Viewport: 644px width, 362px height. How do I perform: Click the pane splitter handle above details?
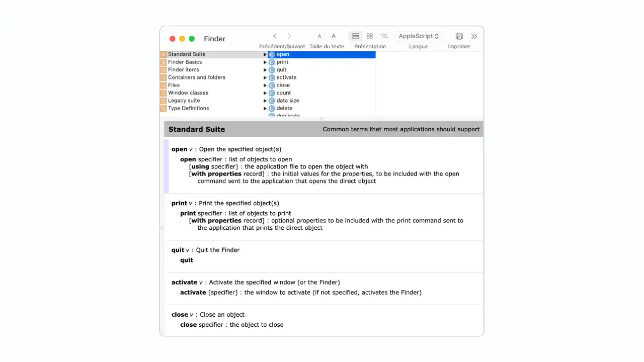pos(321,119)
